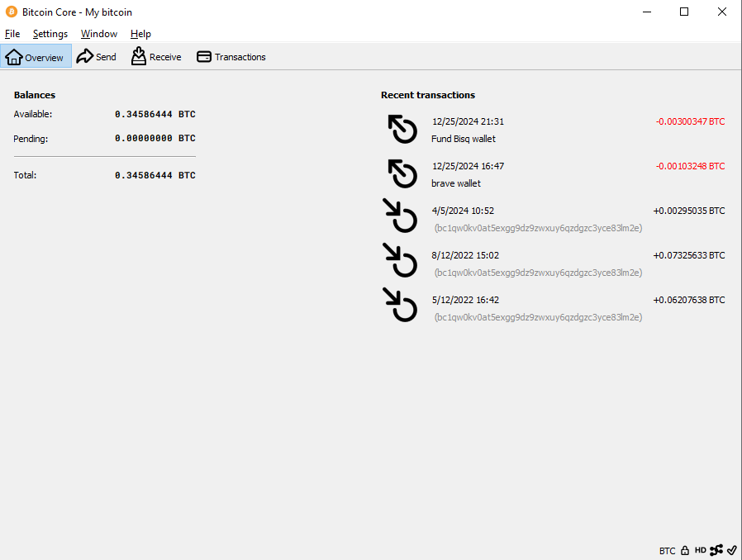The image size is (742, 560).
Task: Click the 5/12/2022 16:42 date
Action: [x=465, y=300]
